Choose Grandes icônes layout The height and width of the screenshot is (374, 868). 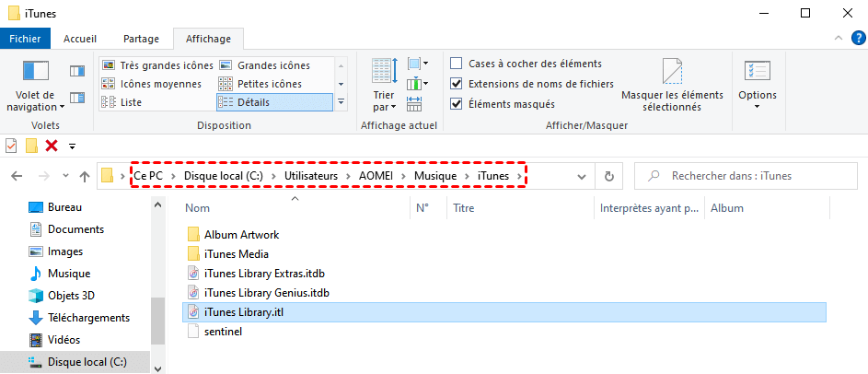coord(264,65)
